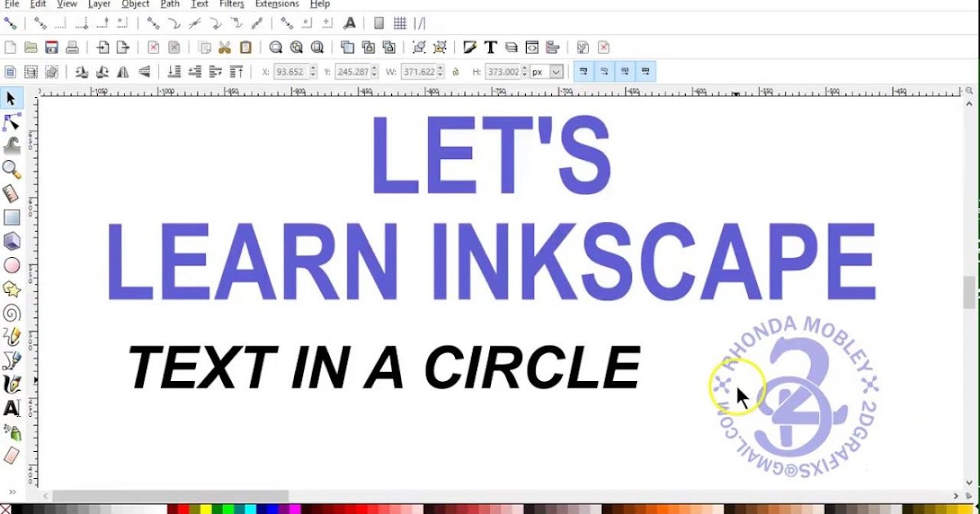Screen dimensions: 980x514
Task: Toggle snap text anchors and baselines
Action: (x=349, y=23)
